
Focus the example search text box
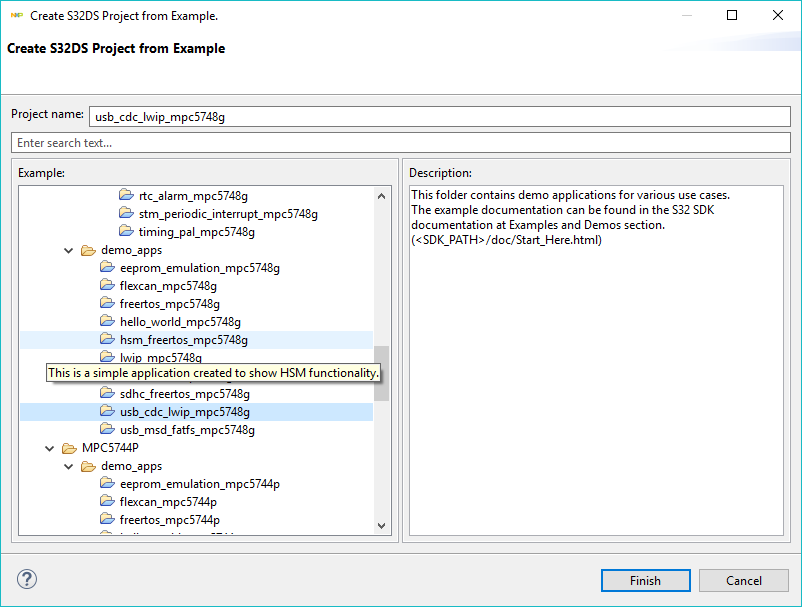coord(400,143)
